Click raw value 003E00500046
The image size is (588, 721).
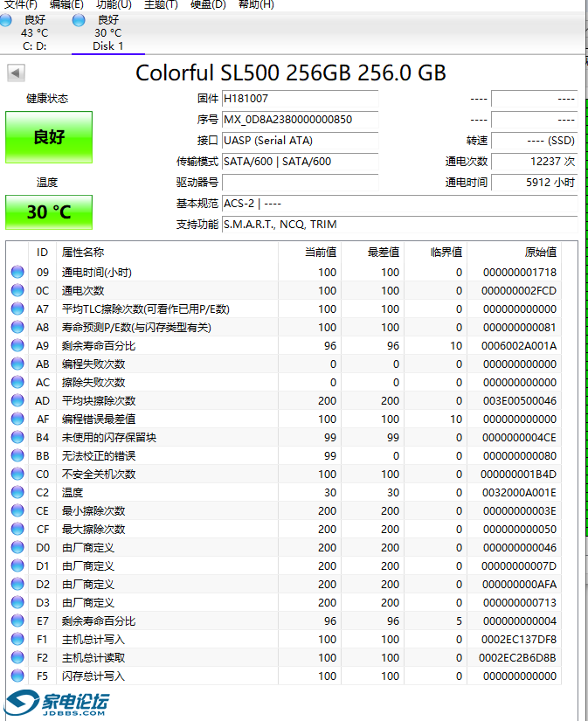(x=520, y=401)
